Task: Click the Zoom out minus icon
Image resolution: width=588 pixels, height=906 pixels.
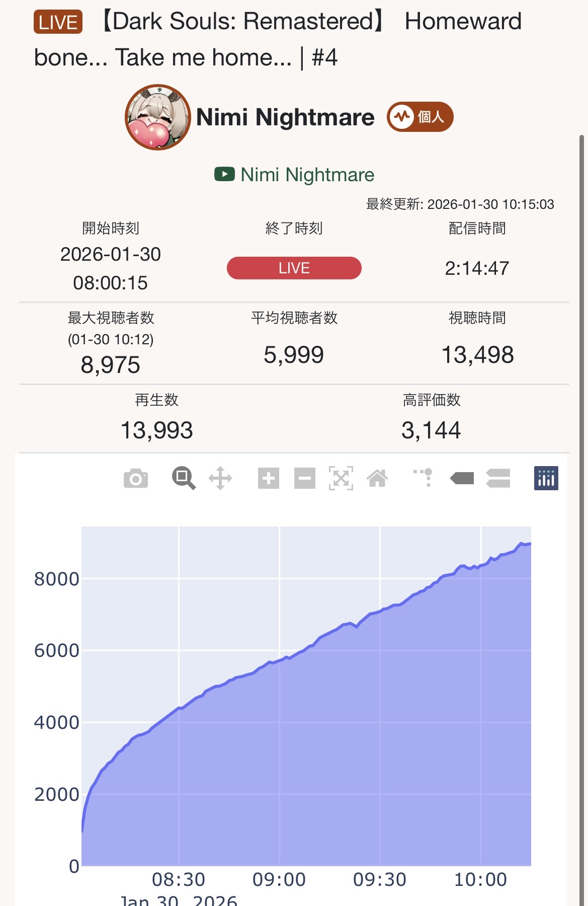Action: pos(305,478)
